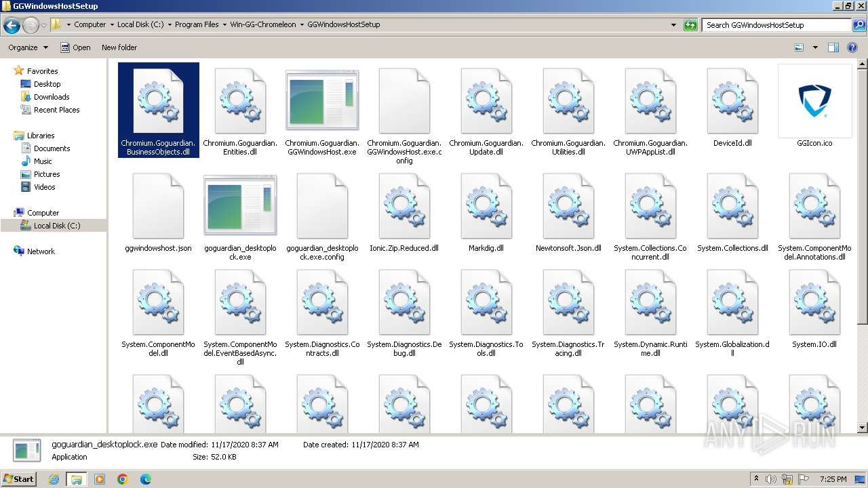Open the Windows Start menu
The image size is (868, 488).
19,479
